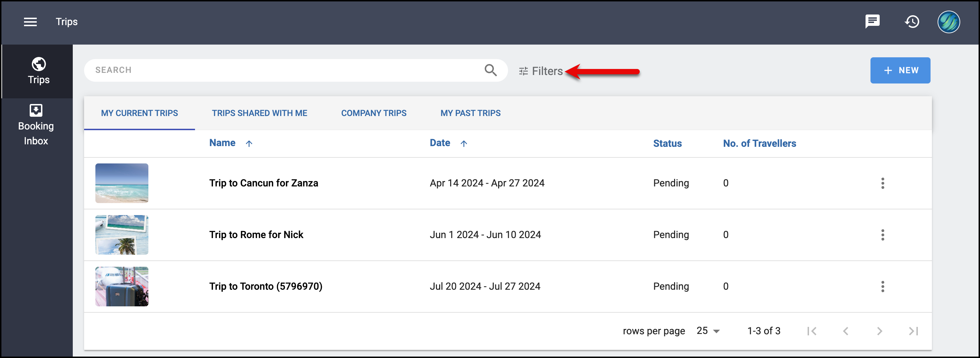Expand the rows per page dropdown
Viewport: 980px width, 358px height.
pos(708,330)
